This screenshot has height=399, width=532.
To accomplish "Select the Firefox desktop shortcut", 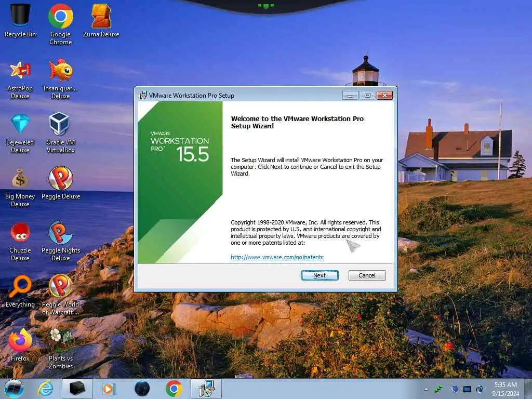I will pos(20,345).
